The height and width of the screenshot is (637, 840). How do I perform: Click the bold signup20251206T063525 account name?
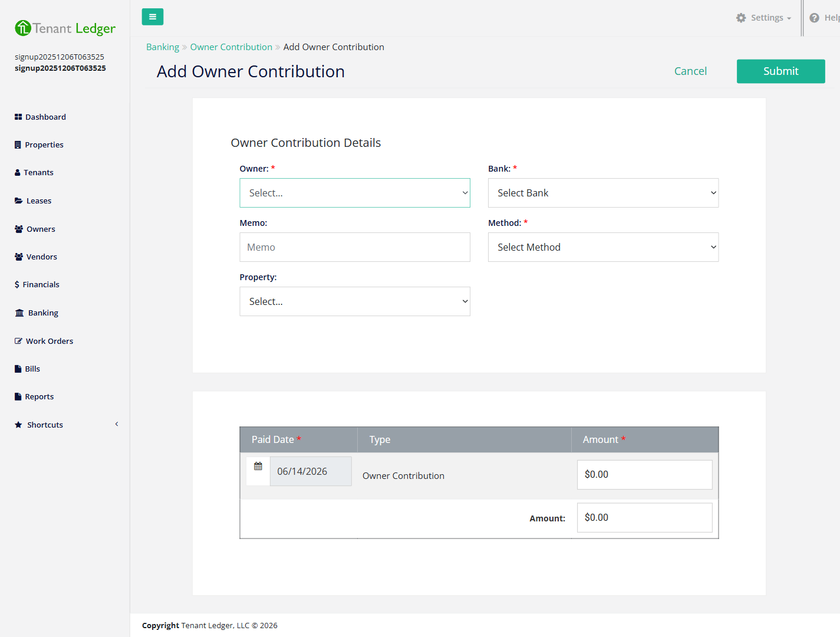point(60,68)
